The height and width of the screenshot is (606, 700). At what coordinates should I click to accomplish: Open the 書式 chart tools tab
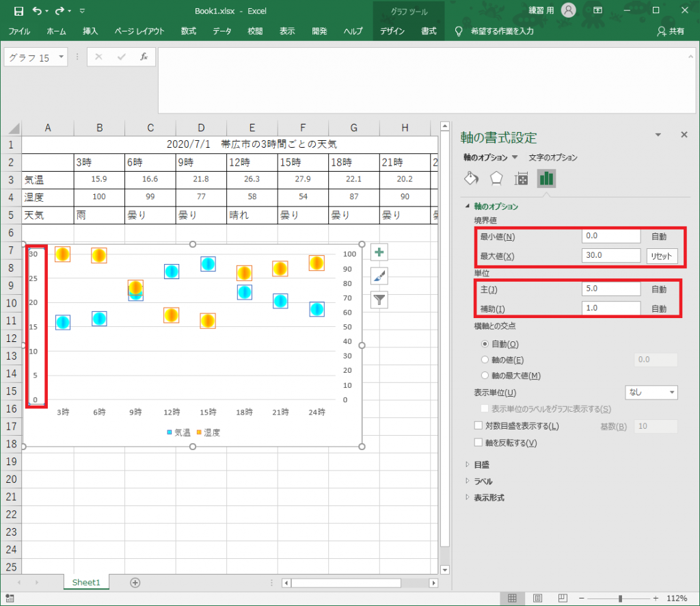pos(429,31)
